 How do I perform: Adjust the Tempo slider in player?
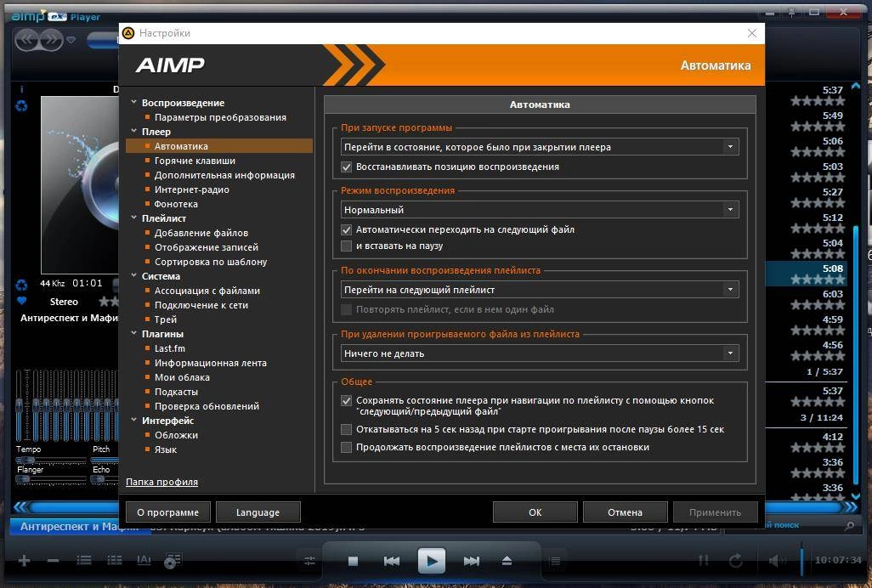coord(51,460)
